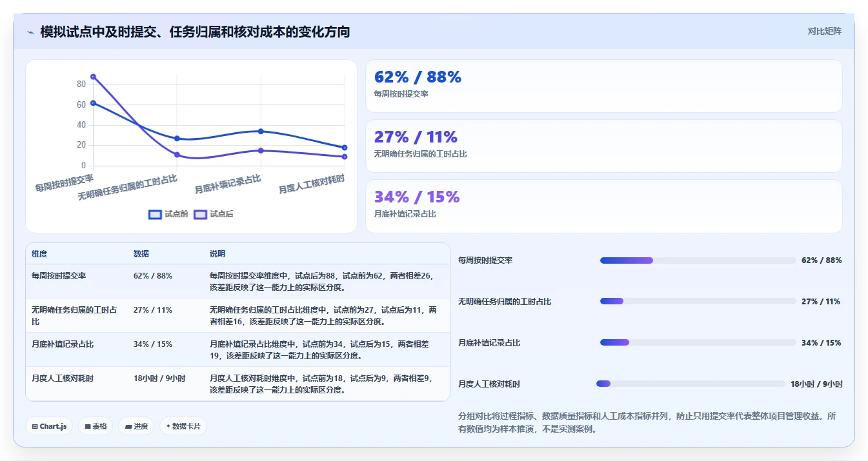Screen dimensions: 868x461
Task: Toggle the 试点前 legend series
Action: pos(168,214)
